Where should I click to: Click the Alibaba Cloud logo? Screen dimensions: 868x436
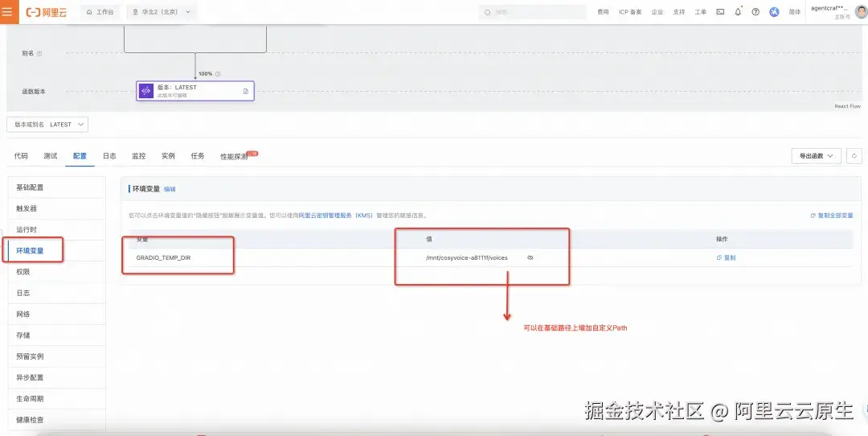pos(47,12)
